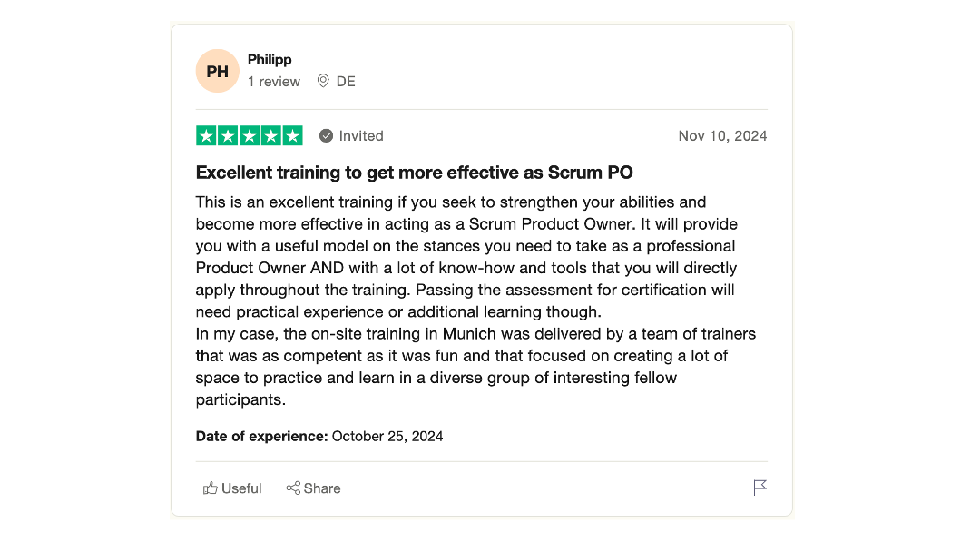Image resolution: width=980 pixels, height=552 pixels.
Task: Click the Invited label
Action: click(x=361, y=135)
